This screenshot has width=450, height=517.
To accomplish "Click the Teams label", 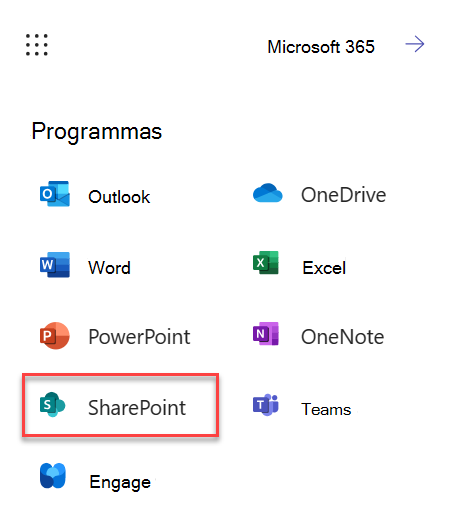I will pos(326,409).
